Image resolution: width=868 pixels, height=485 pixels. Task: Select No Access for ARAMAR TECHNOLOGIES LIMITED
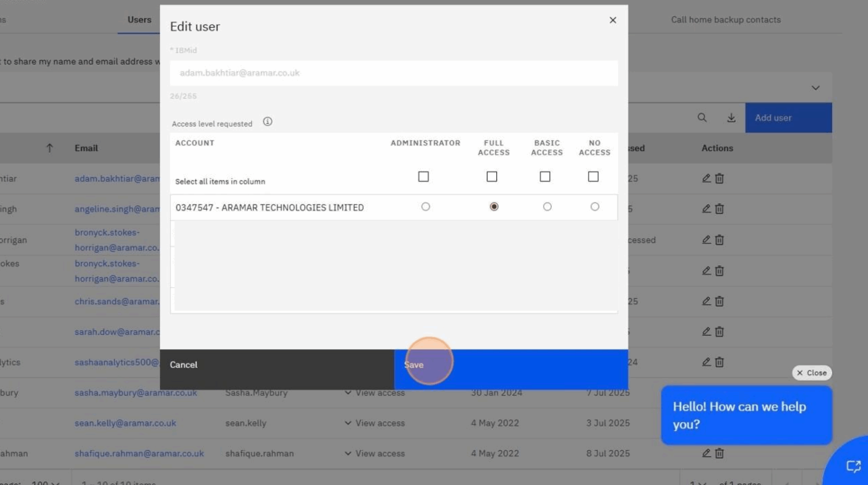595,207
